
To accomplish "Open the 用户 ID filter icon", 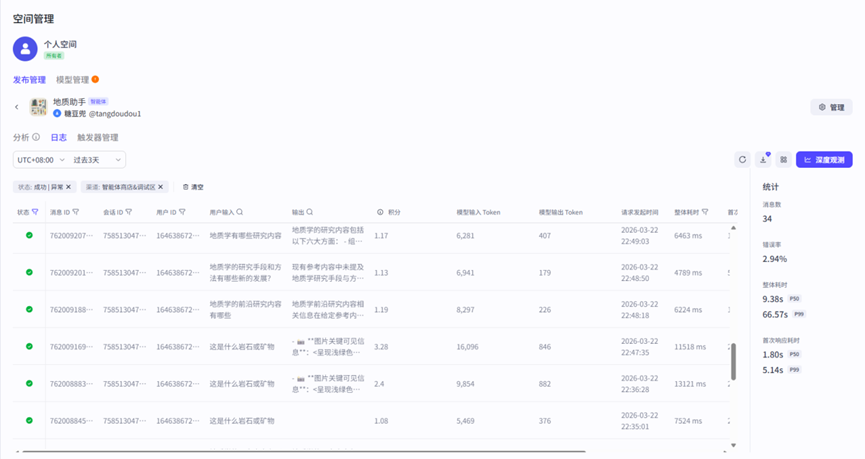I will coord(182,212).
